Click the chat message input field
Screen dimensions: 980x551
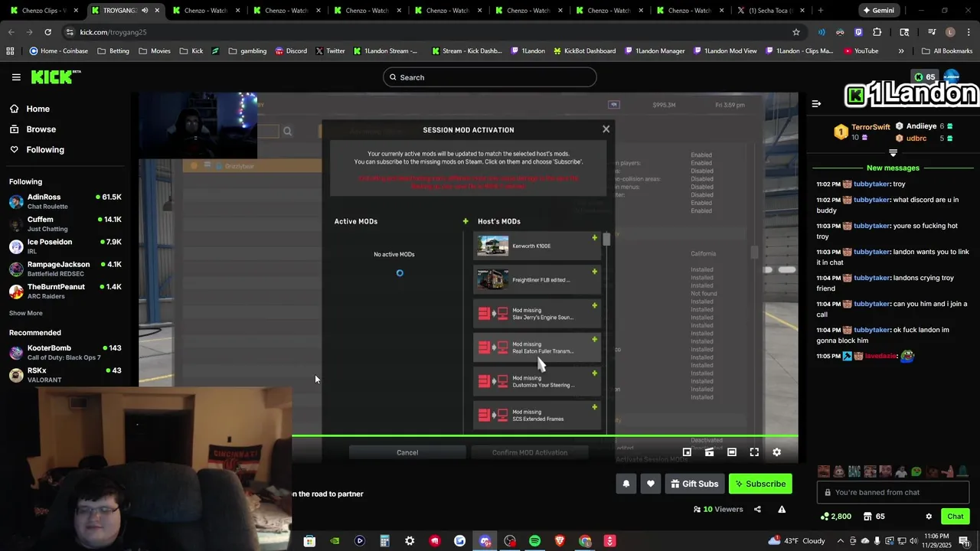[893, 492]
